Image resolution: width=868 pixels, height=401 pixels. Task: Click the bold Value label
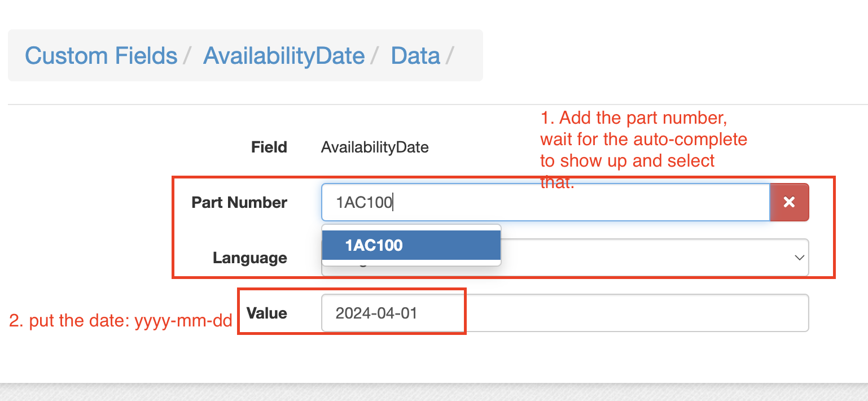267,313
